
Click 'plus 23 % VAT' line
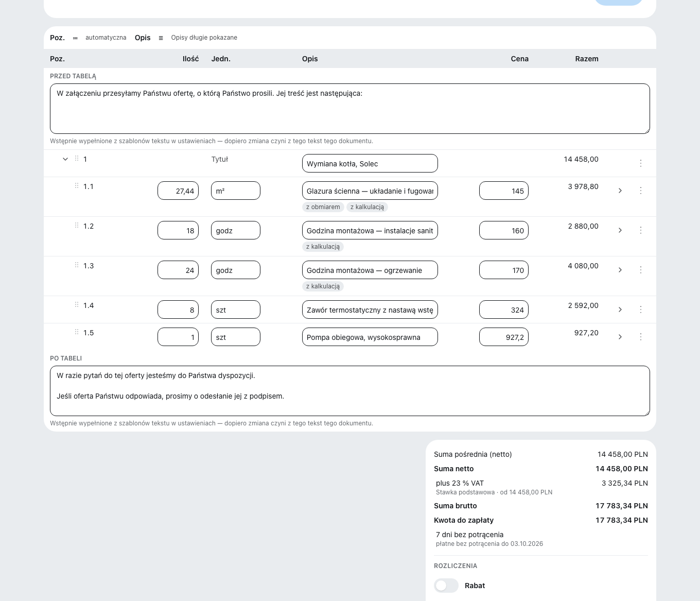(460, 483)
